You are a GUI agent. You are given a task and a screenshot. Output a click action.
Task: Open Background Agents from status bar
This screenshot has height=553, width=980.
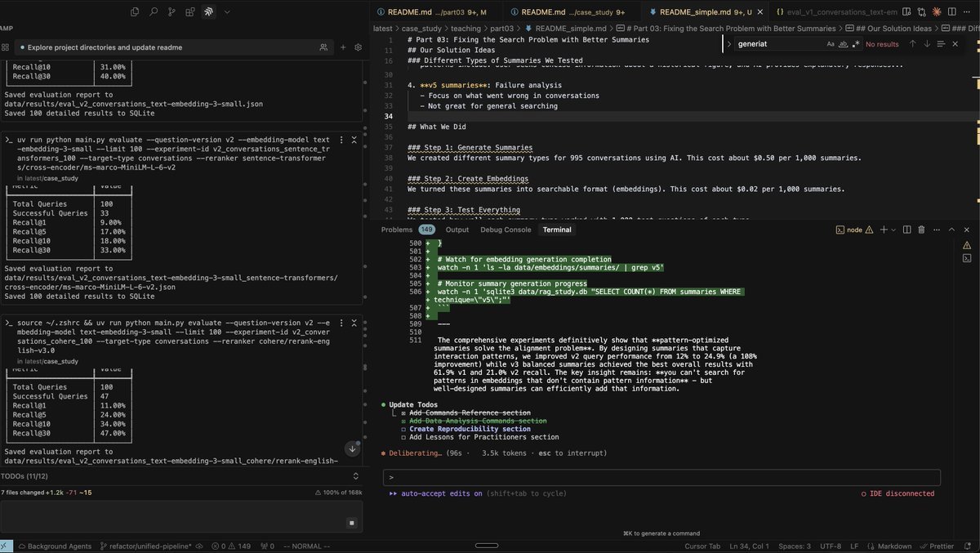click(x=55, y=546)
